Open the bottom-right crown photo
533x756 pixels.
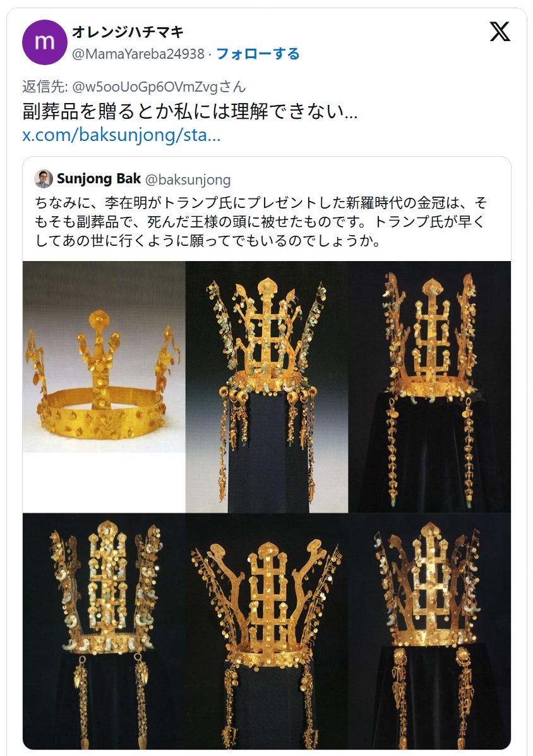tap(429, 631)
